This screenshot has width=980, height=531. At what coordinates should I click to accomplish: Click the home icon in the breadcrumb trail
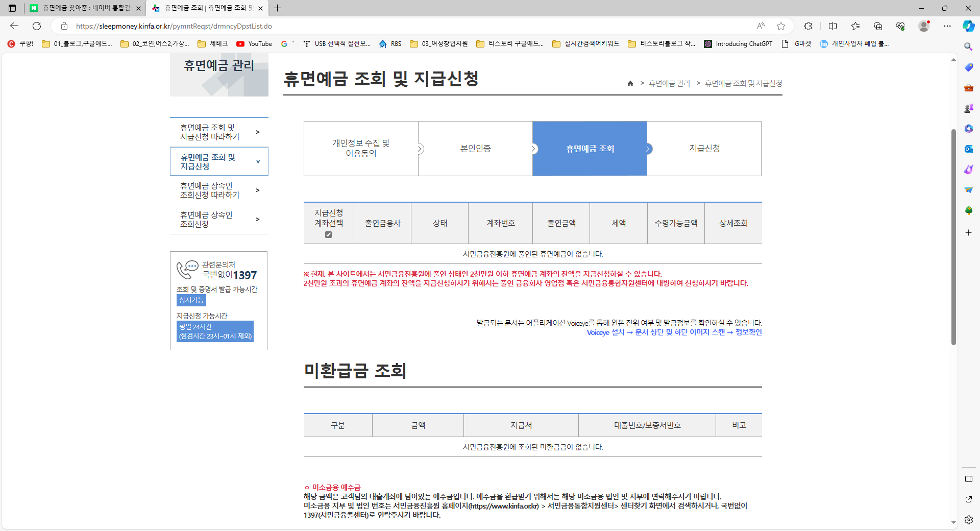coord(630,84)
